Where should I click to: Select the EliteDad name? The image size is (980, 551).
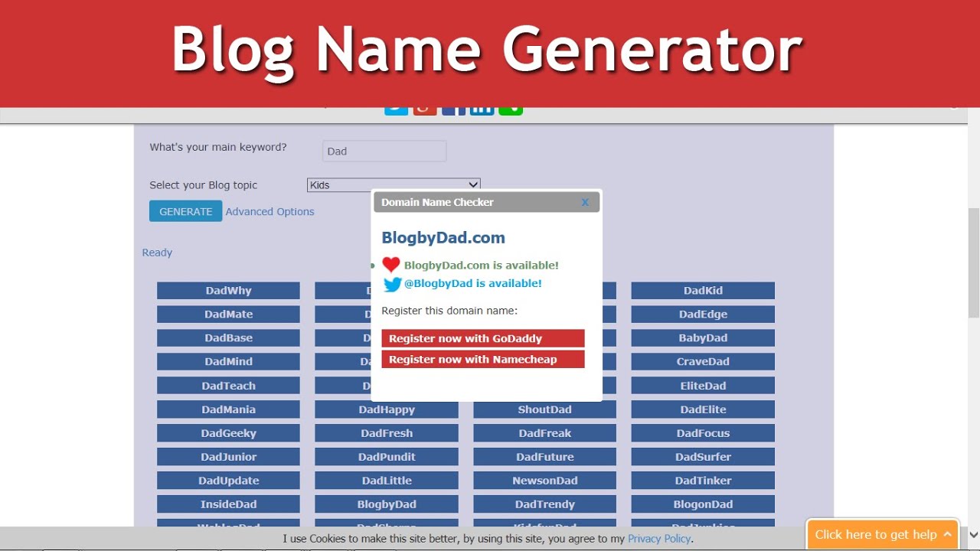point(703,386)
